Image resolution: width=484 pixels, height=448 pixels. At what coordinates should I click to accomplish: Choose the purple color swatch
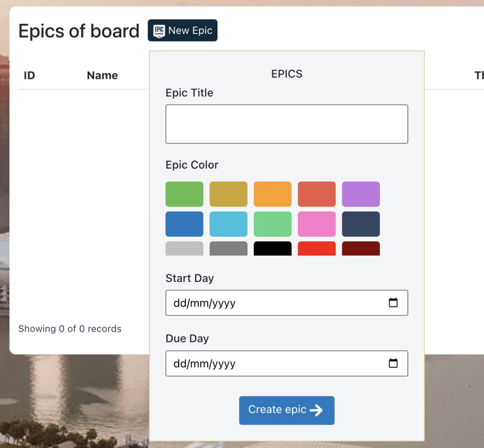(360, 194)
